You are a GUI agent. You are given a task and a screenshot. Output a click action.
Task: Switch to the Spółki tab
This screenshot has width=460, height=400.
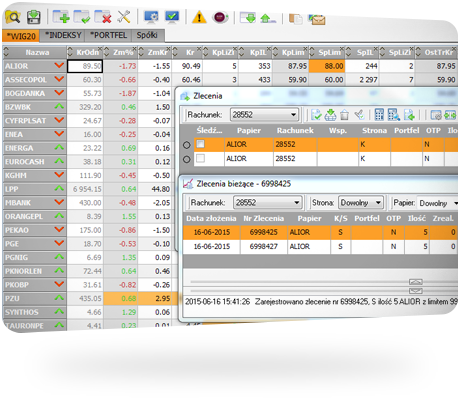pyautogui.click(x=147, y=35)
